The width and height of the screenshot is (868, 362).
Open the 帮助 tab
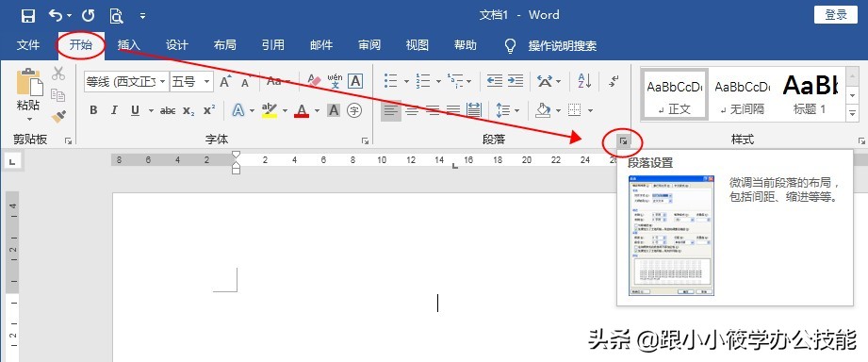tap(465, 45)
